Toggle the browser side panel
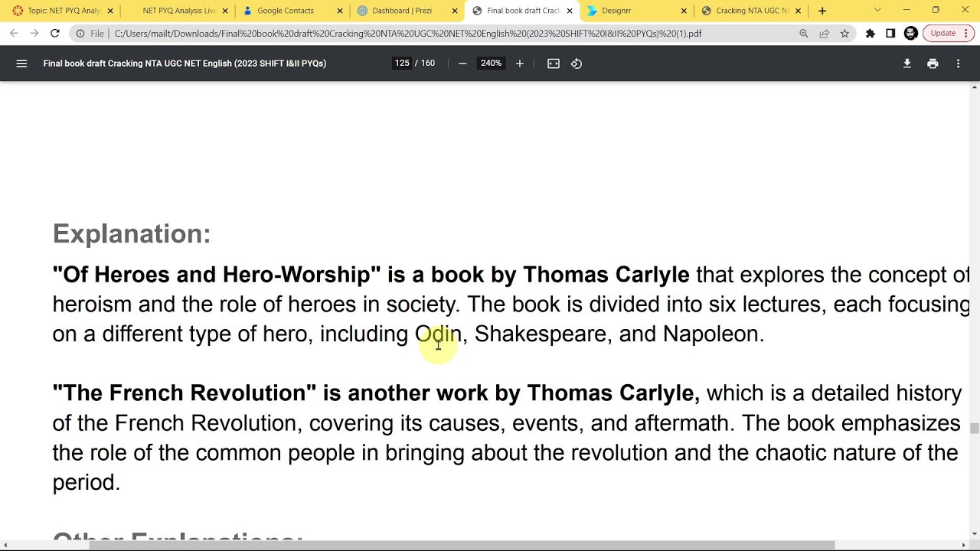The image size is (980, 551). [890, 33]
